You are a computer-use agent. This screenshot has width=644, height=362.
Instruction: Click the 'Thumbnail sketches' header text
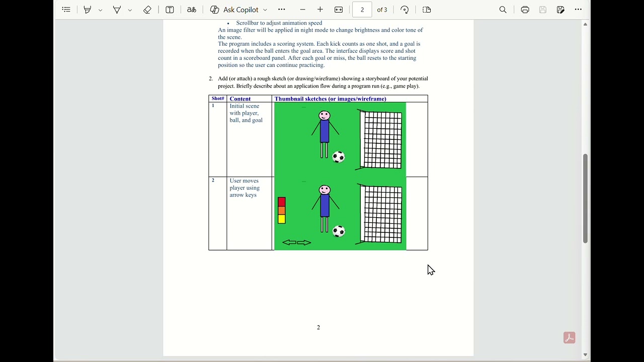point(330,99)
